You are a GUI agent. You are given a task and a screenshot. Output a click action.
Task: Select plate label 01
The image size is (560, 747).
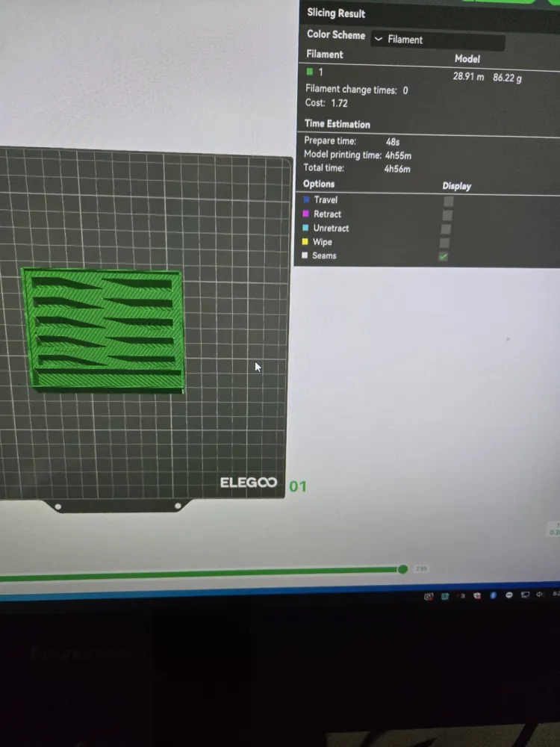(298, 486)
